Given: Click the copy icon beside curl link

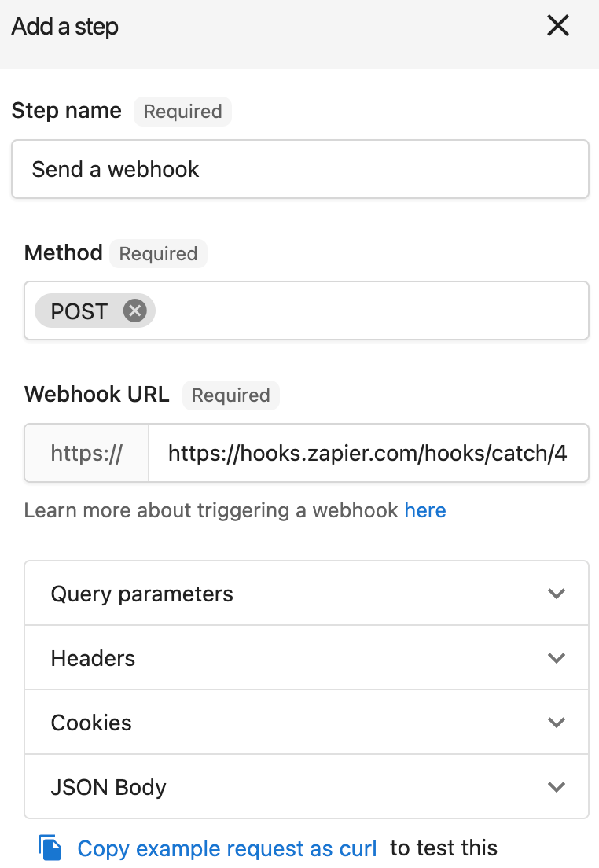Looking at the screenshot, I should pyautogui.click(x=50, y=848).
